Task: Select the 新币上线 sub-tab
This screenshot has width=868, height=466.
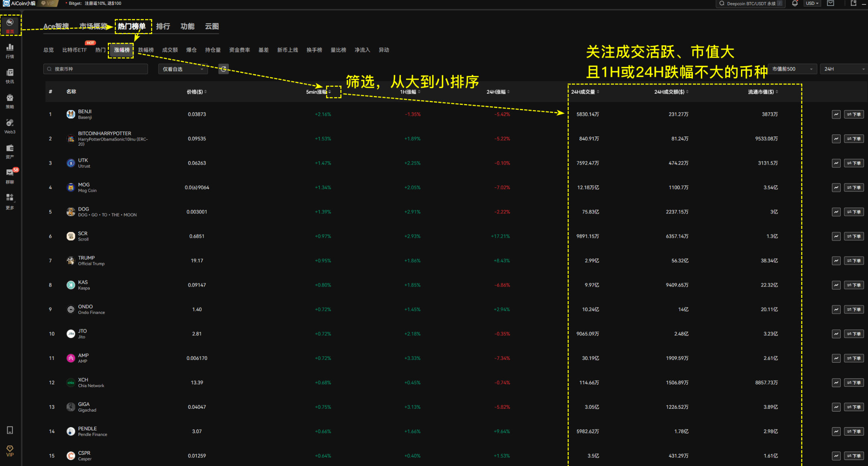Action: (x=288, y=50)
